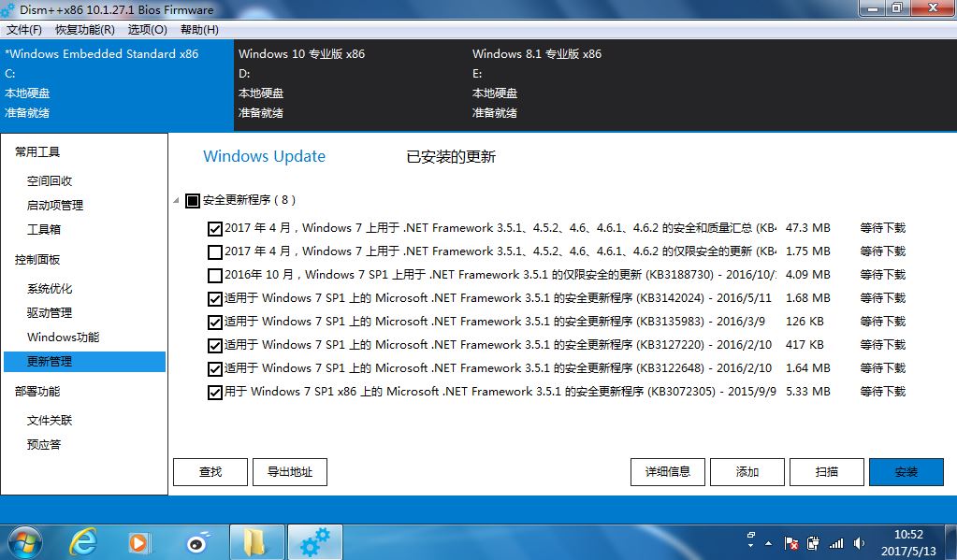Screen dimensions: 957x560
Task: Select the Windows Embedded Standard x86 image
Action: tap(117, 85)
